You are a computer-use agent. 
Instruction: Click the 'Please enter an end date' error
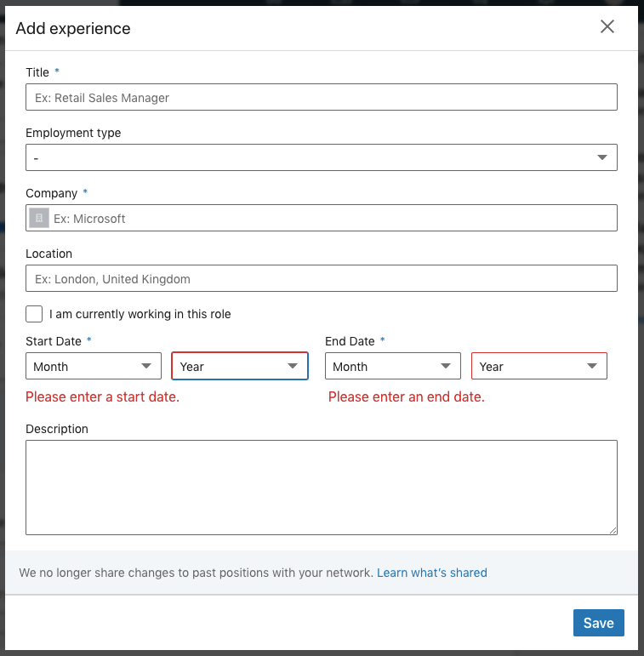coord(407,397)
